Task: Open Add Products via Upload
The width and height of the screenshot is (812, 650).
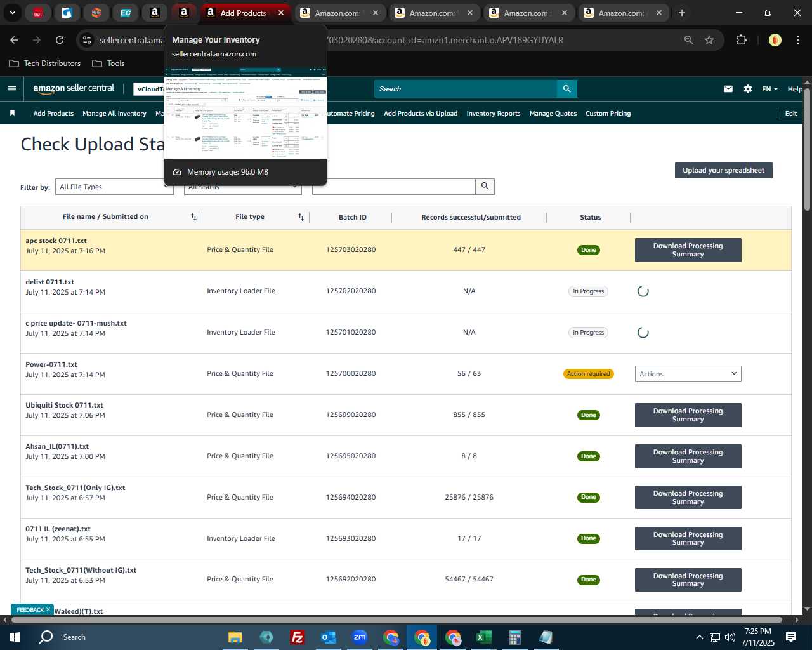Action: (421, 113)
